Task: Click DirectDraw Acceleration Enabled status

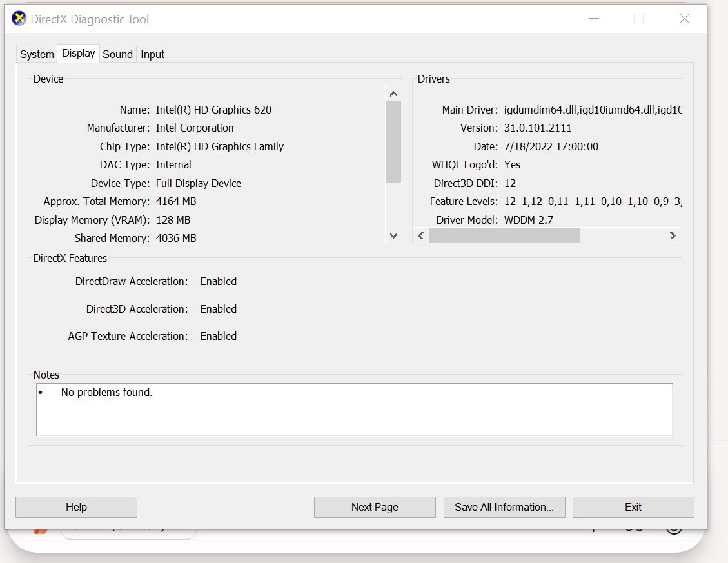Action: point(218,281)
